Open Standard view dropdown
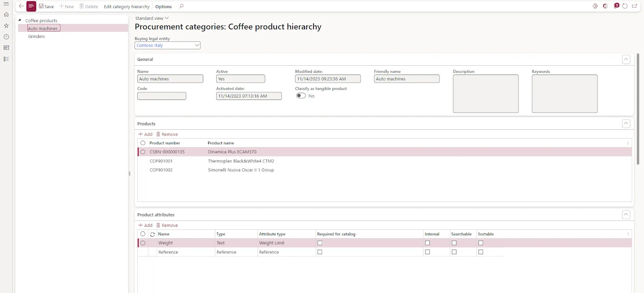 tap(152, 18)
